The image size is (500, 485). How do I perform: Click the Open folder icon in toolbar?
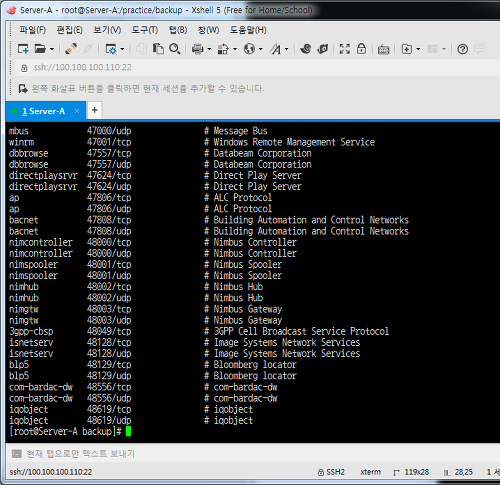tap(40, 49)
